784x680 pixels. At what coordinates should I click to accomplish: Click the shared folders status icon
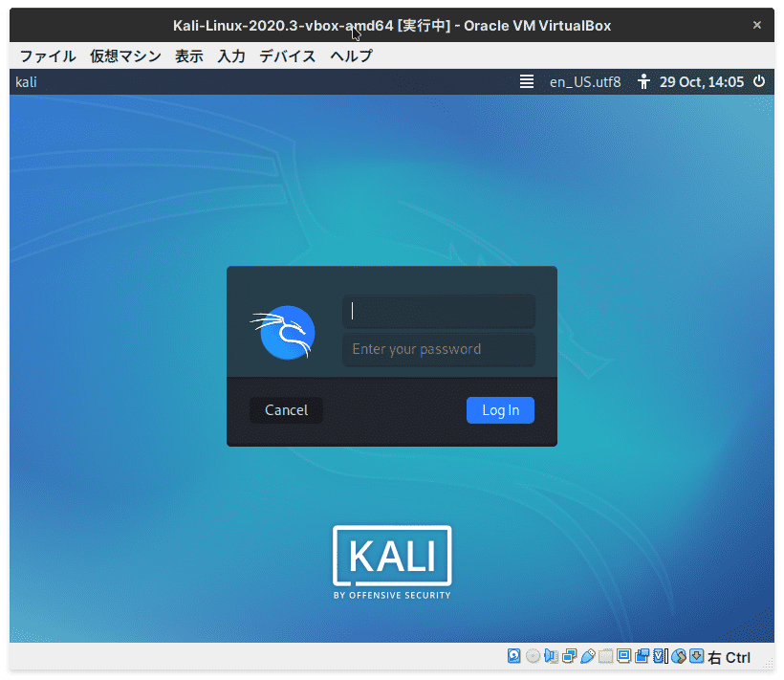605,656
